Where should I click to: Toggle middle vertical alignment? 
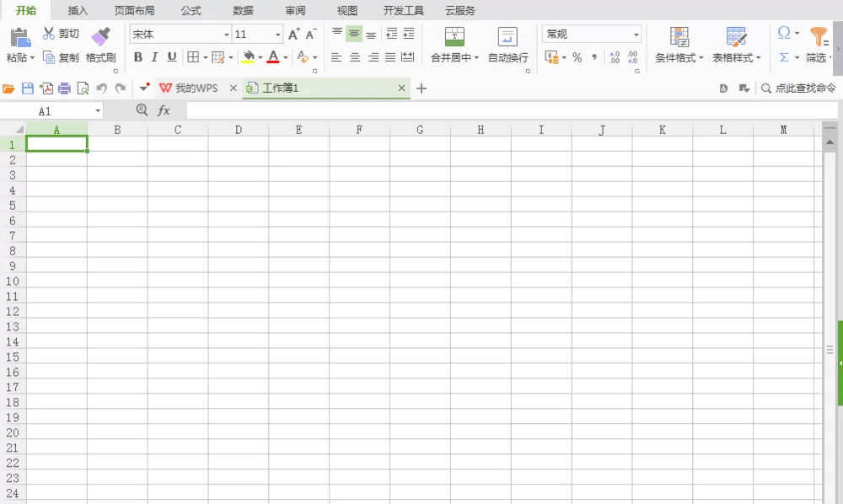point(354,34)
